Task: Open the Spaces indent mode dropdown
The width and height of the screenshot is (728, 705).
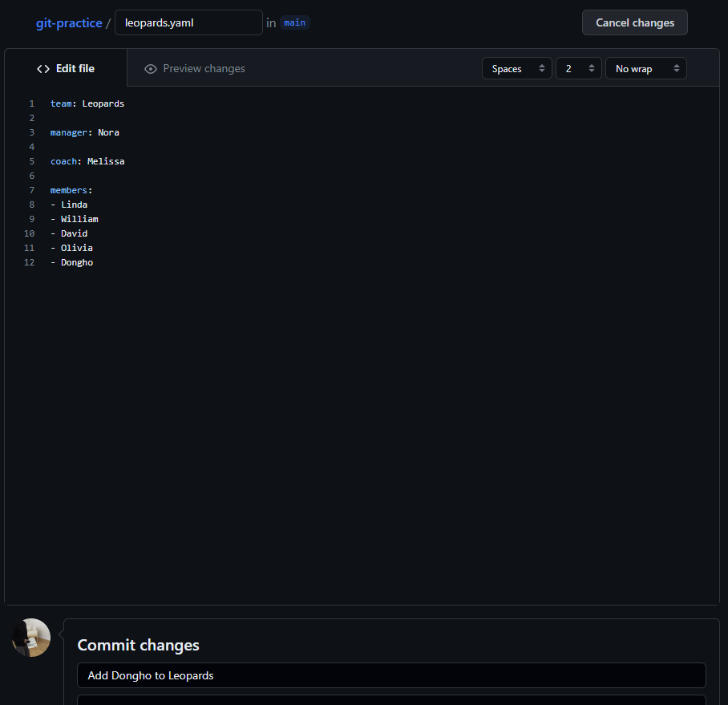Action: 517,69
